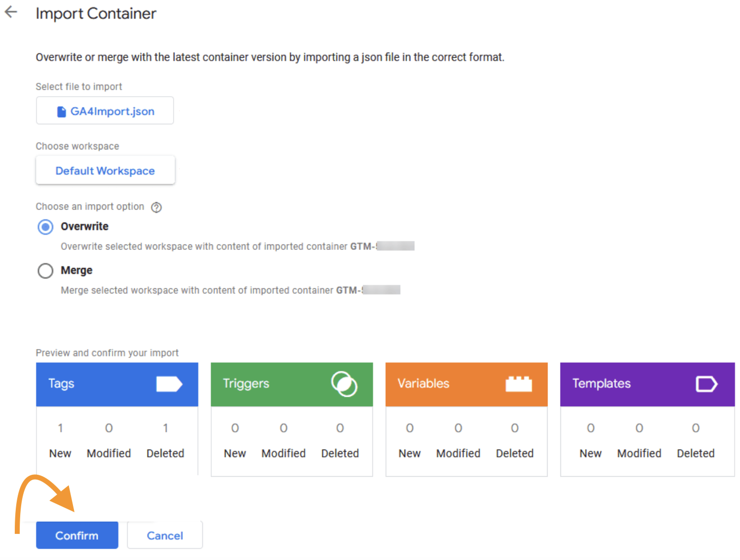Viewport: 740px width, 560px height.
Task: Click the Templates card outline icon
Action: click(x=706, y=384)
